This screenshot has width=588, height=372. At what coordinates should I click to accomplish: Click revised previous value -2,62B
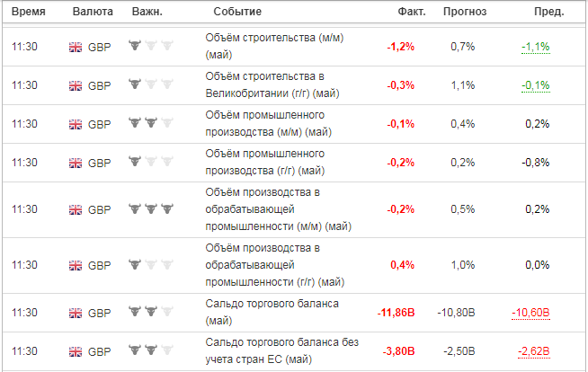click(534, 351)
